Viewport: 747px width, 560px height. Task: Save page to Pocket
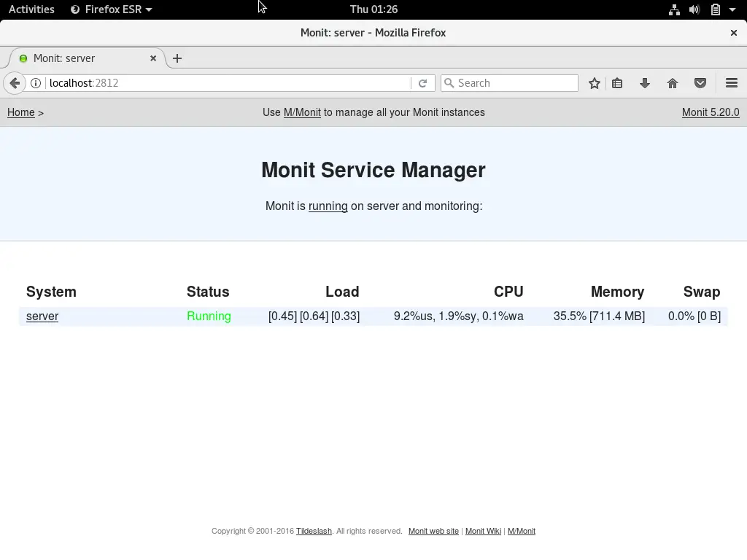[700, 82]
